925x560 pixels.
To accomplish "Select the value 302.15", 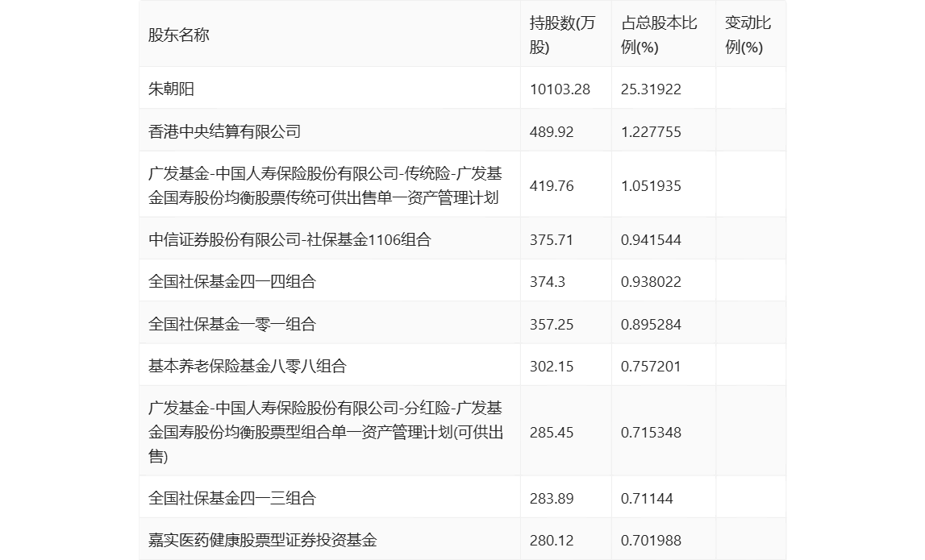I will [551, 366].
